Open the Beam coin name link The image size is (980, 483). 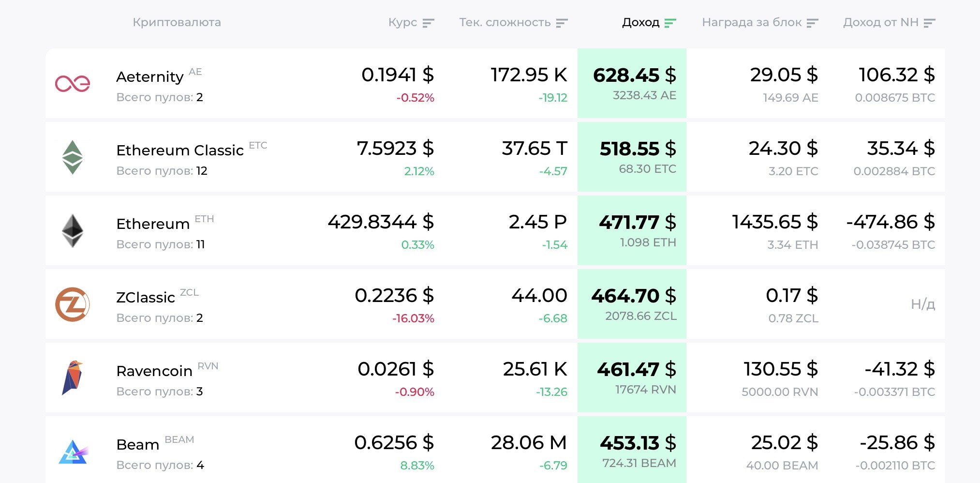click(x=138, y=444)
